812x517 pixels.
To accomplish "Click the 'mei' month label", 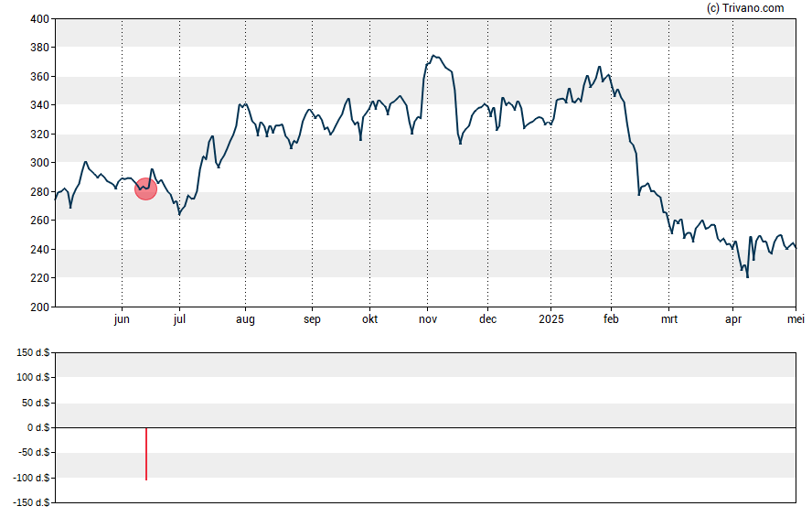I will [x=796, y=319].
